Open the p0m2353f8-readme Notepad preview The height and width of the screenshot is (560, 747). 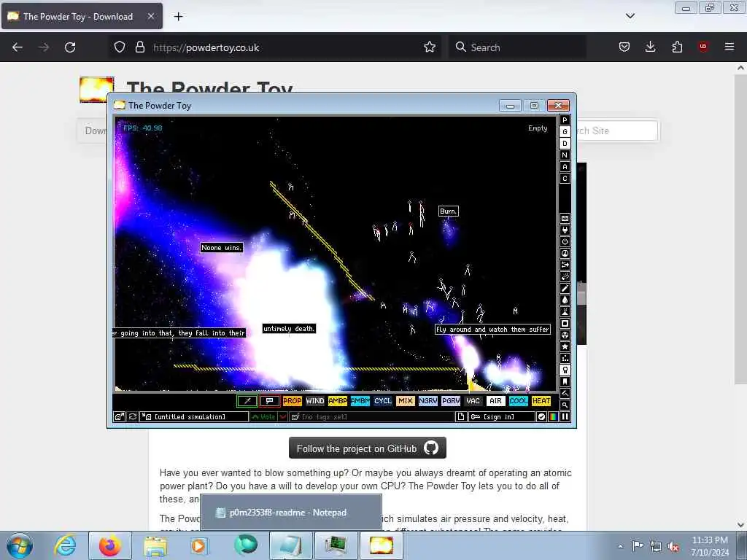291,513
